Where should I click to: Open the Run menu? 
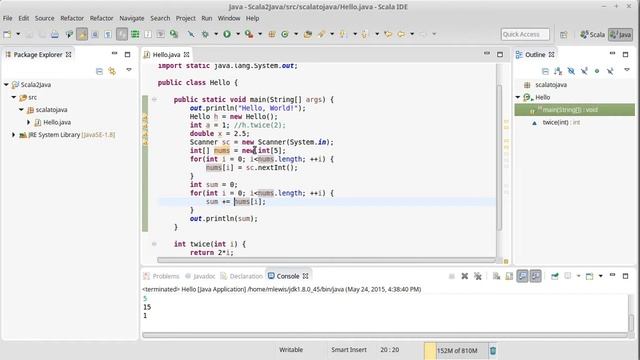207,18
